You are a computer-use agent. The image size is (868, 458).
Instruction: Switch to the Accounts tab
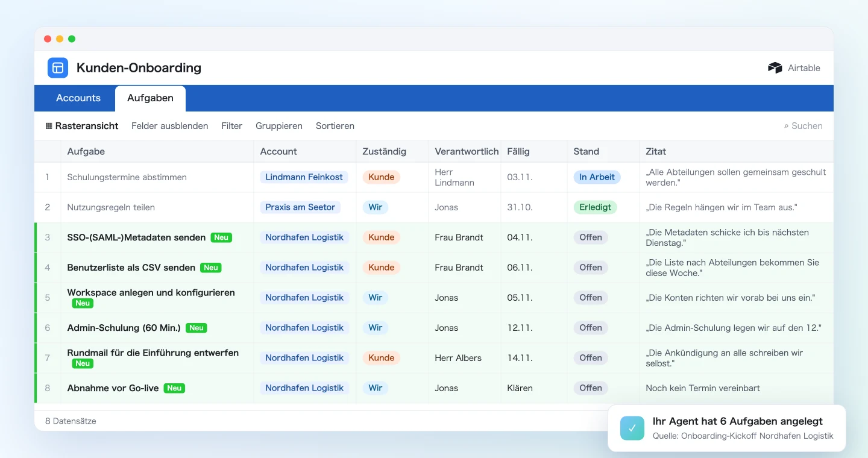click(x=78, y=98)
